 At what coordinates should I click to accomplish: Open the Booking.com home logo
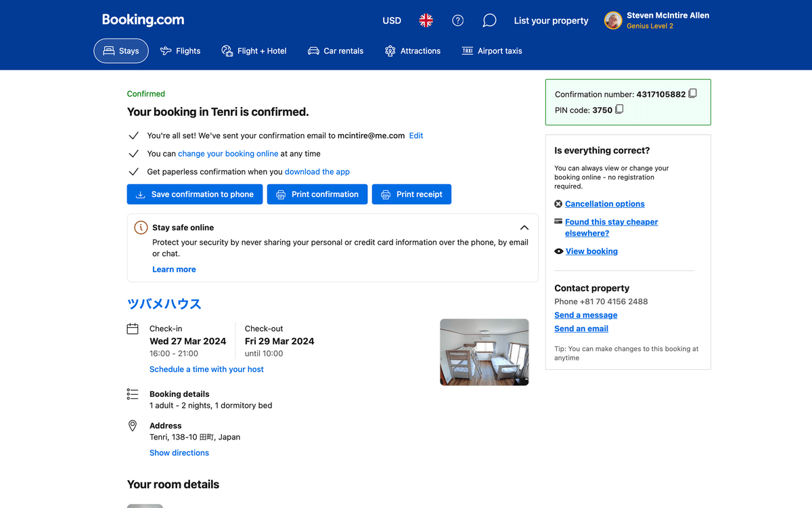pos(143,20)
